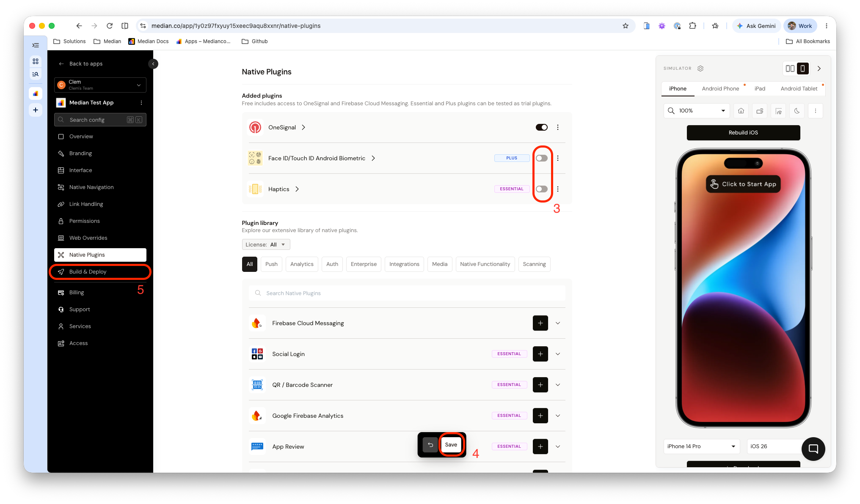Open the chat support bubble
860x504 pixels.
(x=813, y=449)
